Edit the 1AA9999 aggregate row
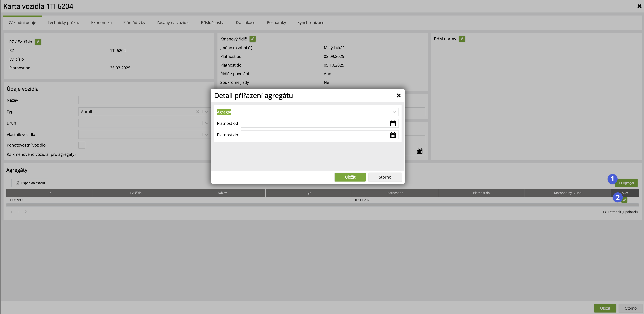 625,200
